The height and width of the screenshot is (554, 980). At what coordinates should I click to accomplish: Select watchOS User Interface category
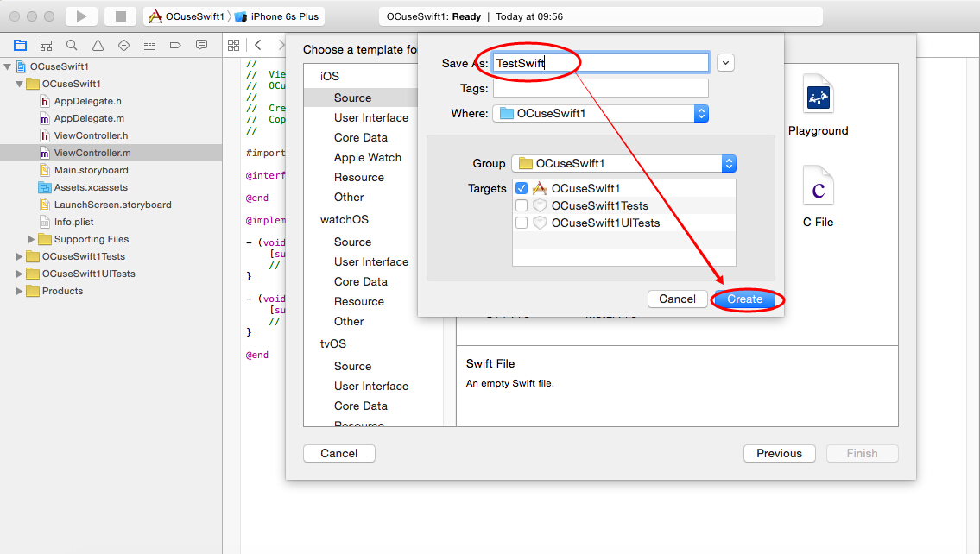(371, 262)
